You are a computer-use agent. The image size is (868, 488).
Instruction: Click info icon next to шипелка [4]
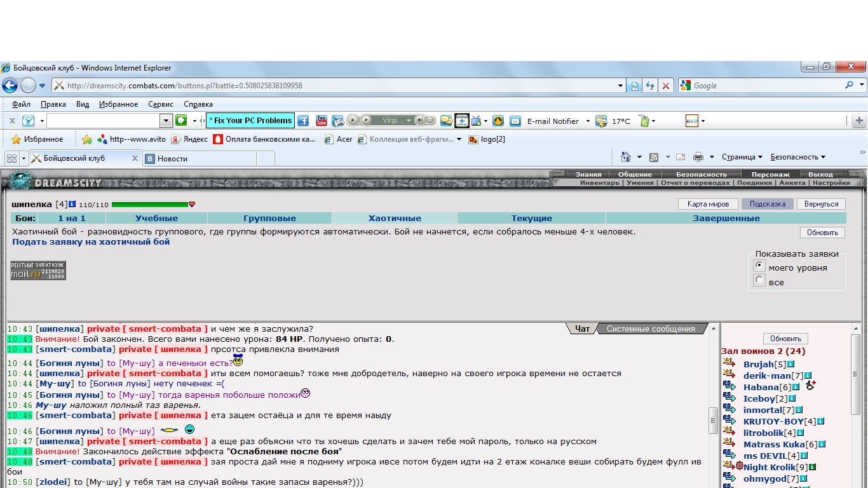pos(72,204)
